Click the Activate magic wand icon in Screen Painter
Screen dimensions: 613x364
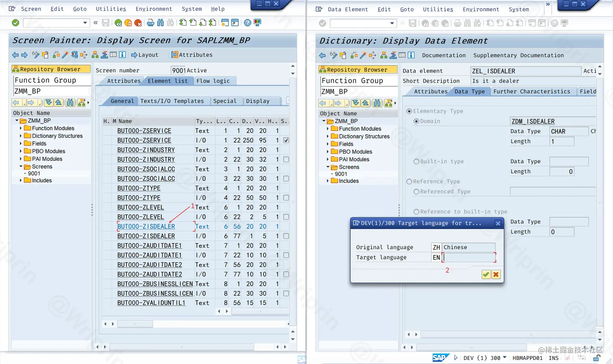click(65, 55)
